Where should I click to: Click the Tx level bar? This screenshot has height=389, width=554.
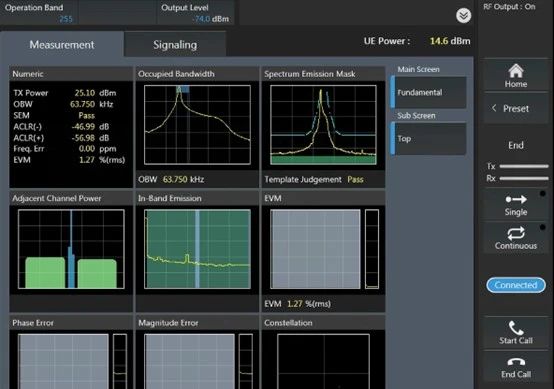pos(524,166)
